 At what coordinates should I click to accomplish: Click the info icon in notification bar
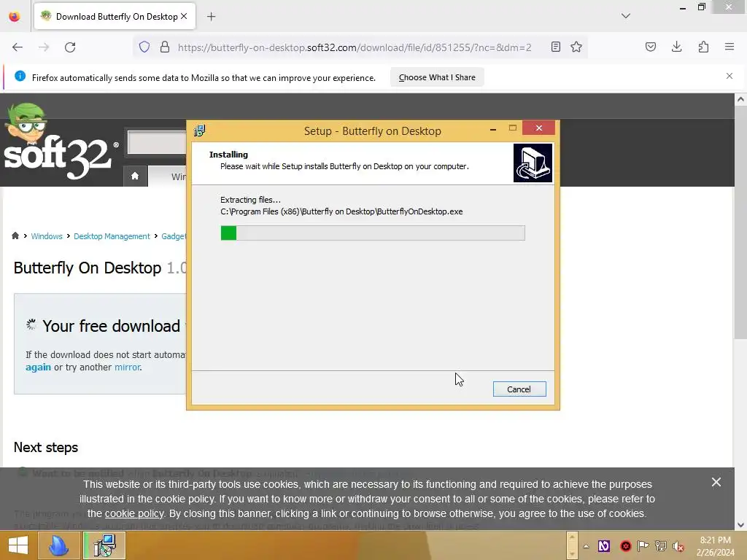(20, 76)
